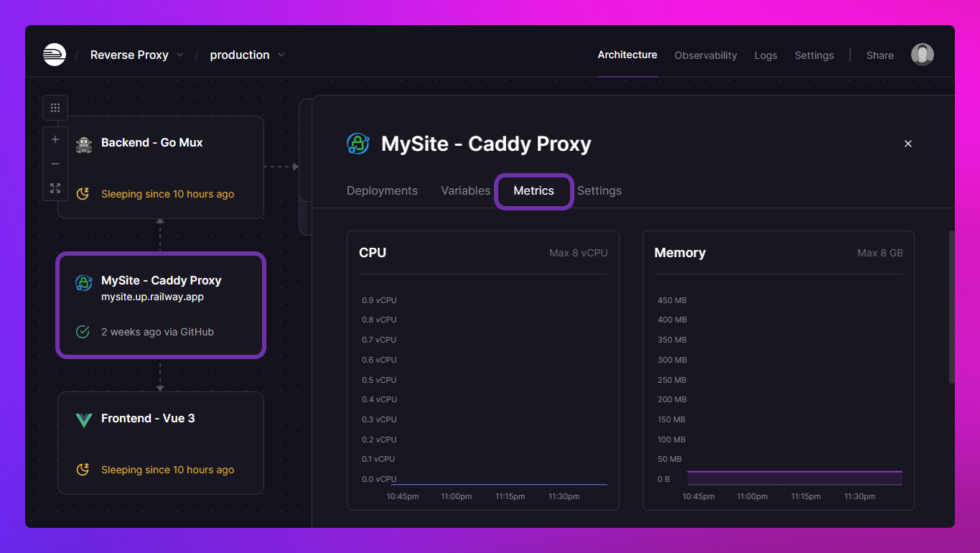Click the '450 MB' axis label
Image resolution: width=980 pixels, height=553 pixels.
[x=672, y=300]
